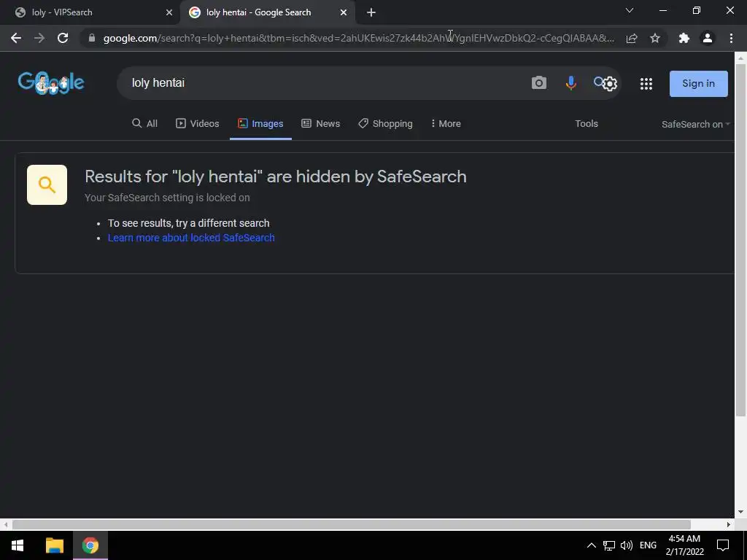Click the horizontal page scrollbar
This screenshot has height=560, width=747.
[352, 525]
